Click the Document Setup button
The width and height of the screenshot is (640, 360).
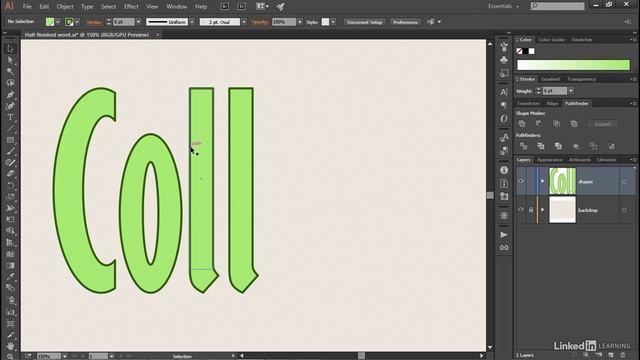click(x=364, y=22)
